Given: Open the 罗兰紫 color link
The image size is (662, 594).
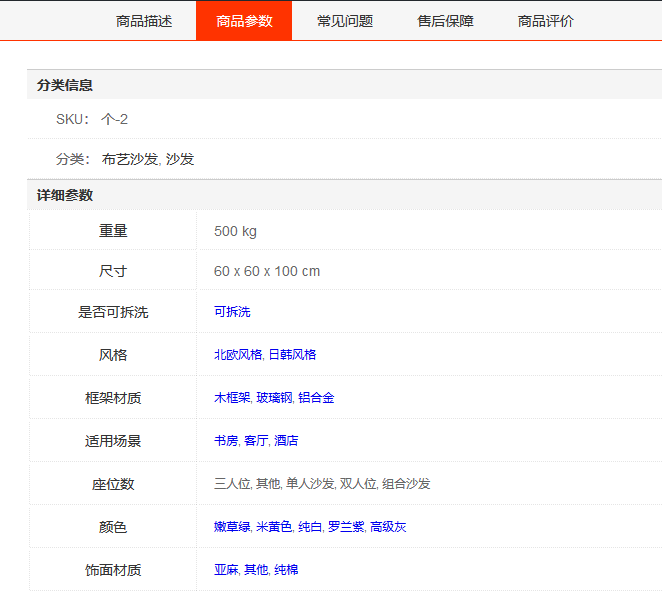Looking at the screenshot, I should click(x=346, y=527).
